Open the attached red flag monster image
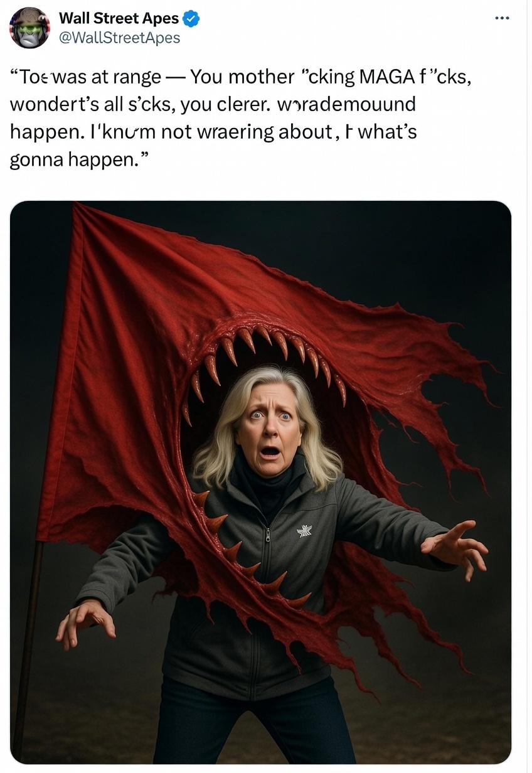Image resolution: width=532 pixels, height=773 pixels. [x=260, y=482]
